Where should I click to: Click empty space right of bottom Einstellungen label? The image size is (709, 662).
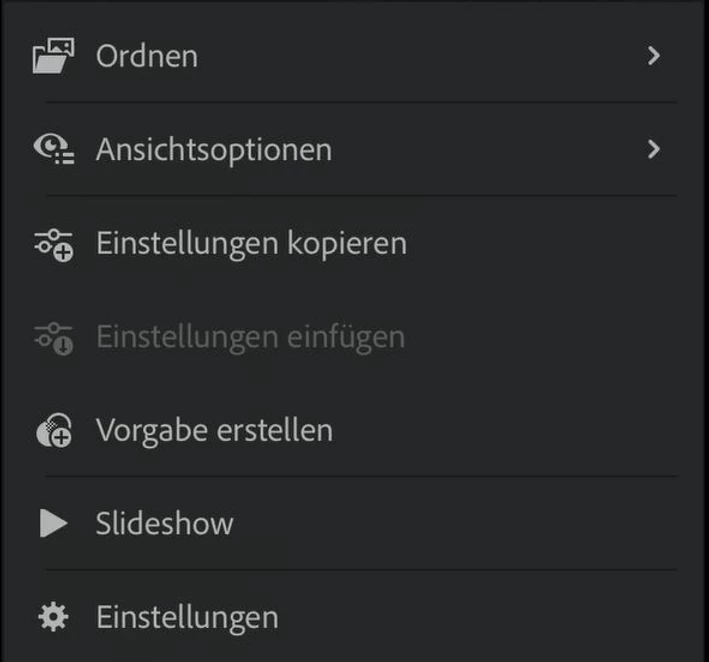(x=480, y=617)
